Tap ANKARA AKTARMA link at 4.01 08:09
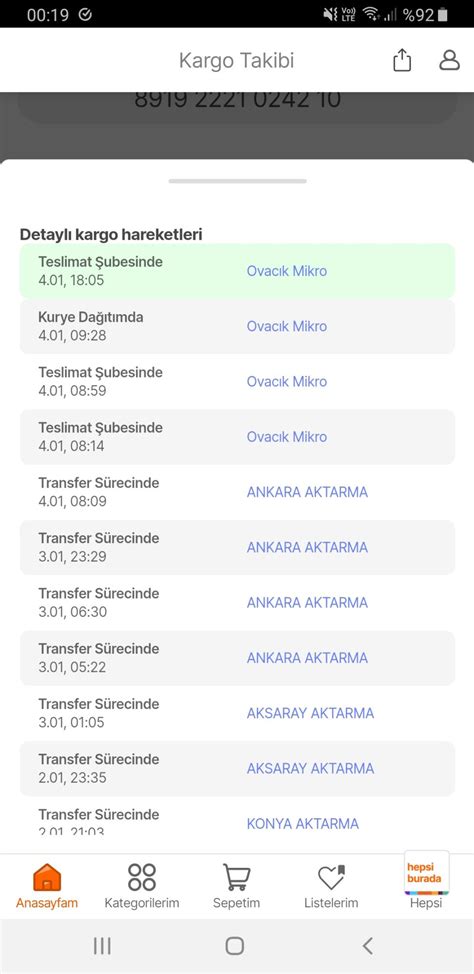This screenshot has width=474, height=974. tap(307, 492)
